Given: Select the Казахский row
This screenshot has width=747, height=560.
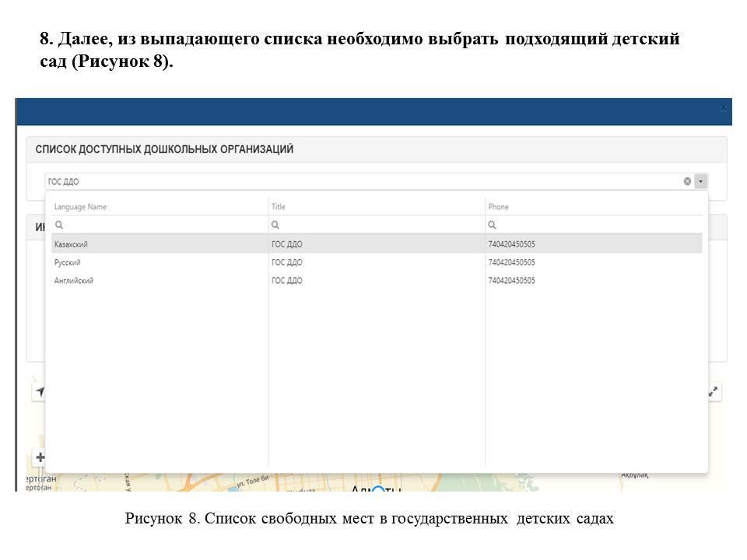Looking at the screenshot, I should (x=377, y=243).
